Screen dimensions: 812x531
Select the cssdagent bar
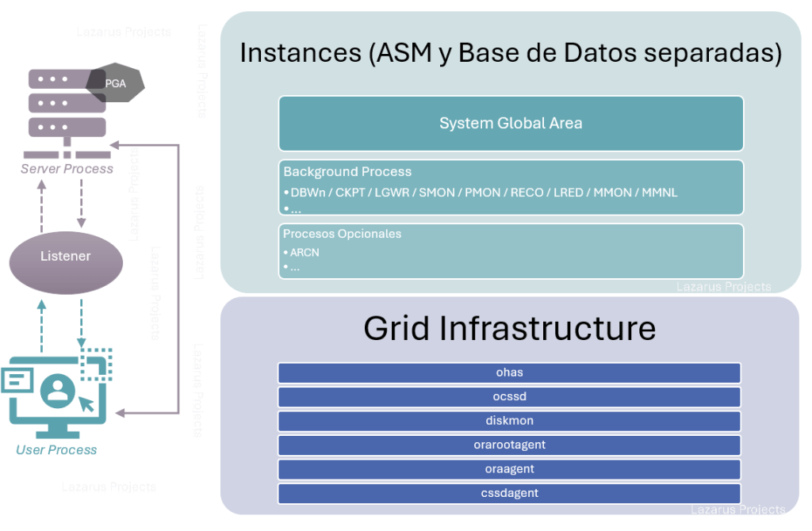509,493
